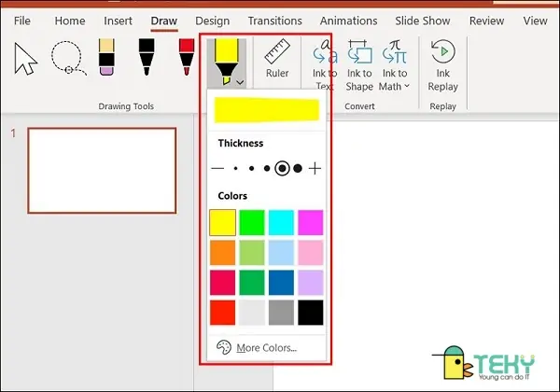Choose the cyan color swatch
This screenshot has width=560, height=392.
click(x=281, y=223)
